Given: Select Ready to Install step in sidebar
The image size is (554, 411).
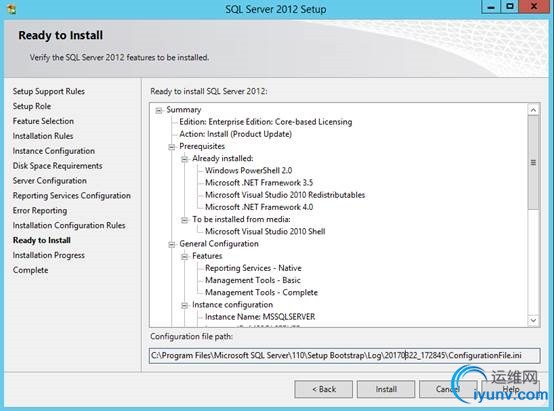Looking at the screenshot, I should (42, 240).
